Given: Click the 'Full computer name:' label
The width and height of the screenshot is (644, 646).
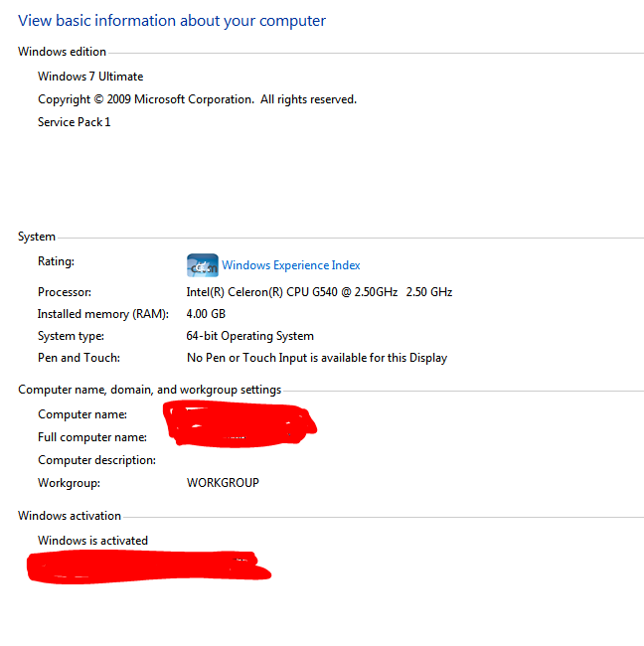Looking at the screenshot, I should 92,437.
